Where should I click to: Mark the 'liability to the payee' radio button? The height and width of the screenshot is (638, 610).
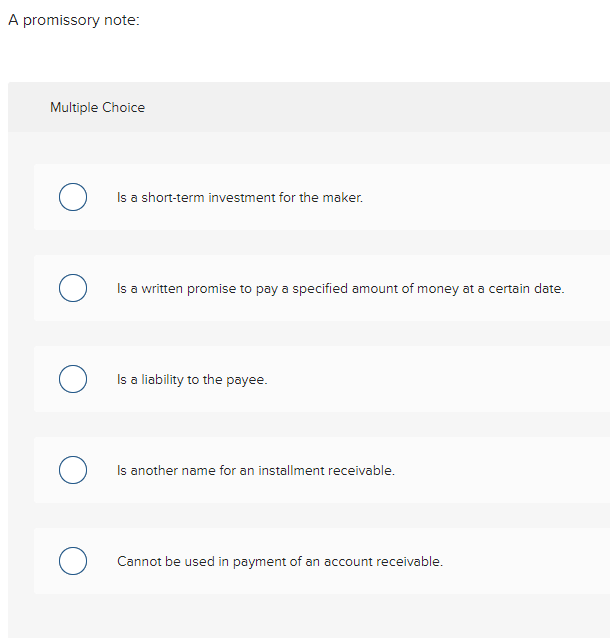71,380
